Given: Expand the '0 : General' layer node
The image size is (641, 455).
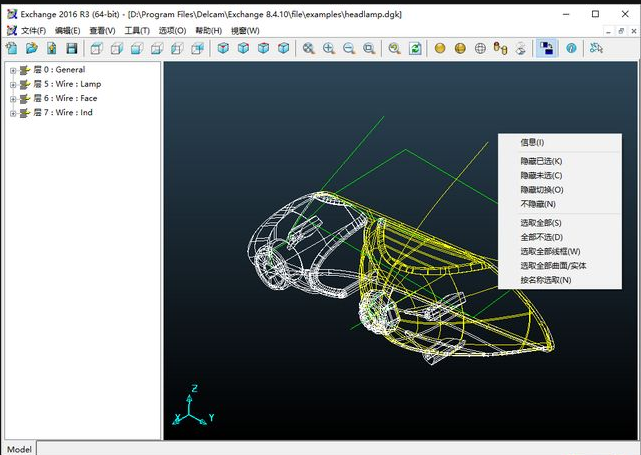Looking at the screenshot, I should pos(13,70).
